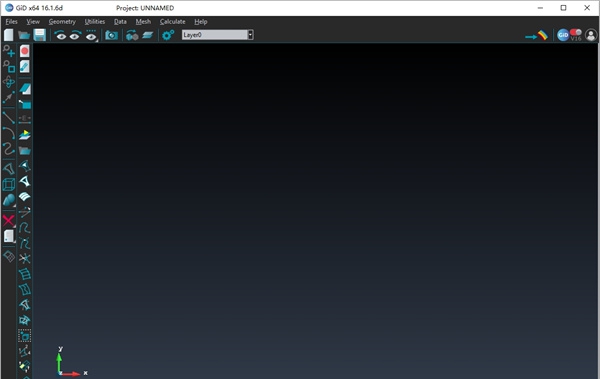Select the Create volume cube tool
The image size is (600, 379).
pyautogui.click(x=9, y=185)
